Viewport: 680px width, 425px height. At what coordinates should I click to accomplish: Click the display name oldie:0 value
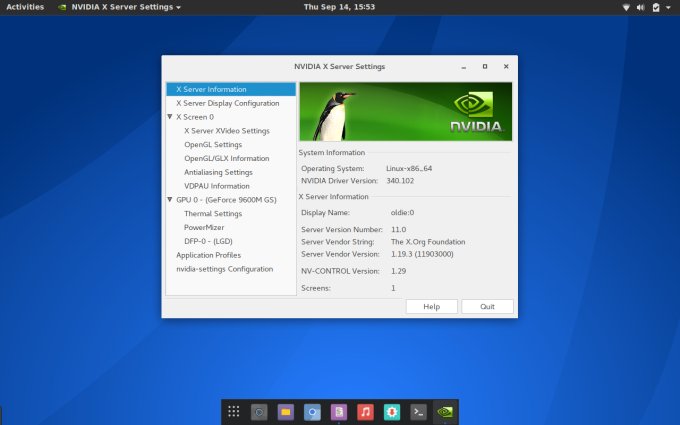tap(402, 212)
